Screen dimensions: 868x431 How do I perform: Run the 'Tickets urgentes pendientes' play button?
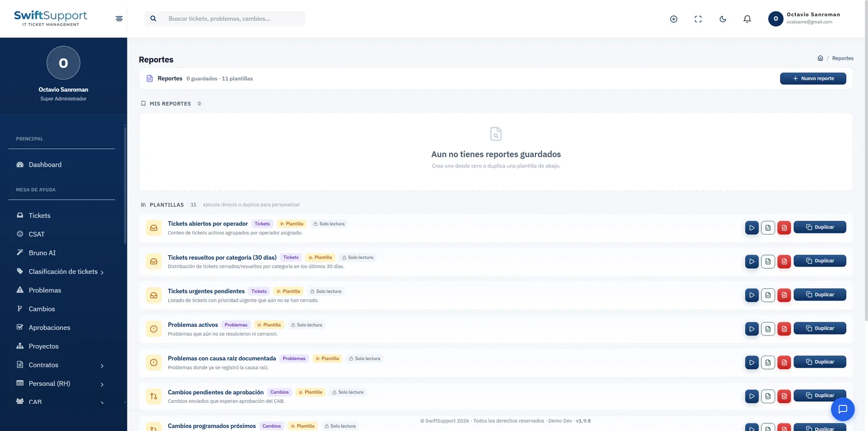point(752,295)
